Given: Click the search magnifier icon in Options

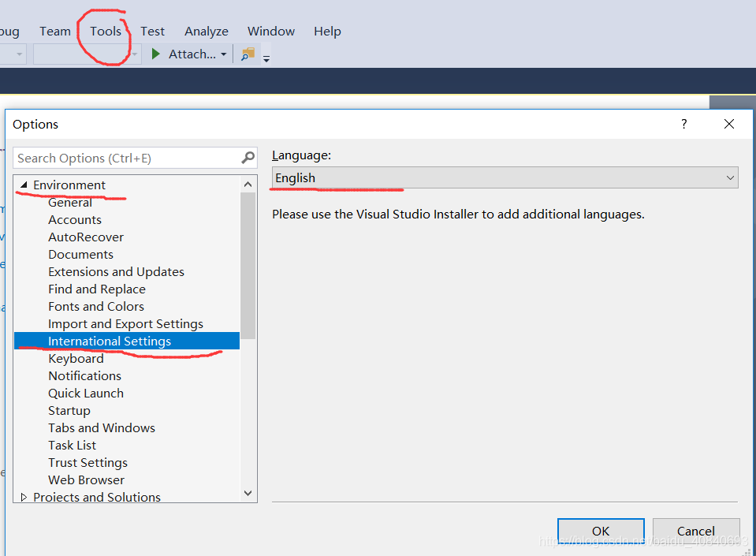Looking at the screenshot, I should (248, 158).
